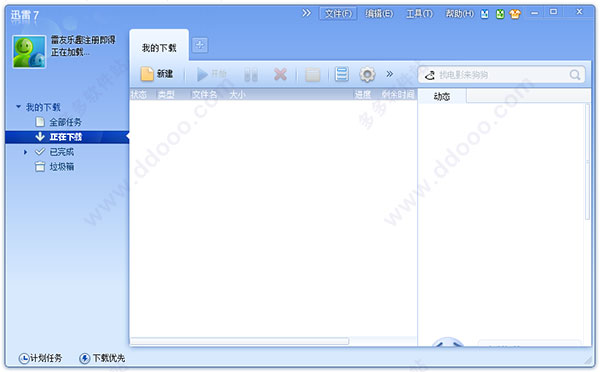Add a new tab with plus button

[199, 45]
